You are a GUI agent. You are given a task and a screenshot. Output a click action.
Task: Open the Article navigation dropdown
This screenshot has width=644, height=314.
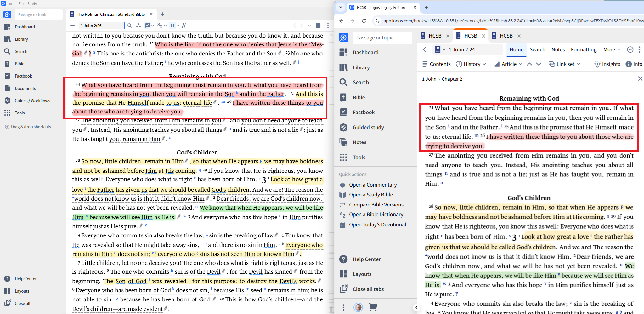508,64
